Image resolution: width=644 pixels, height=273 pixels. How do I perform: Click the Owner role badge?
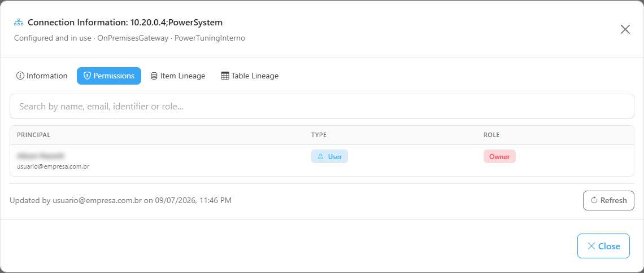pyautogui.click(x=499, y=157)
